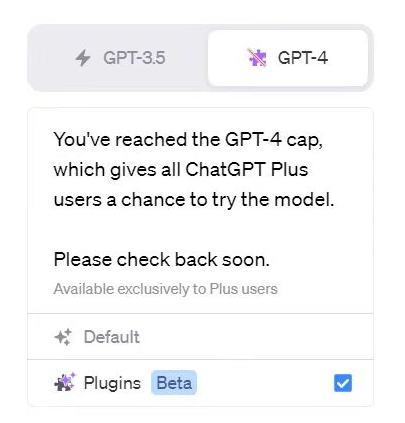Click the blue Beta badge
The width and height of the screenshot is (405, 423).
tap(174, 383)
